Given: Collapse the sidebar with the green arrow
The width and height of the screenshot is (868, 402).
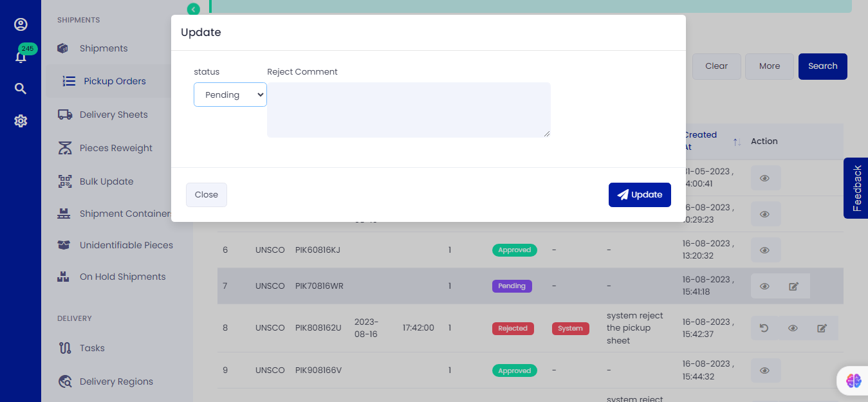Looking at the screenshot, I should point(193,9).
